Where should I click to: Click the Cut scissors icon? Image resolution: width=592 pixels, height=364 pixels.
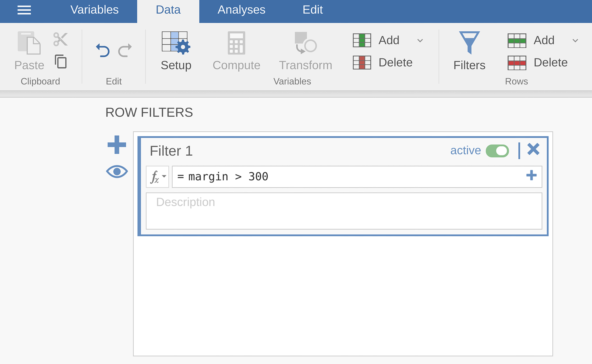(60, 39)
